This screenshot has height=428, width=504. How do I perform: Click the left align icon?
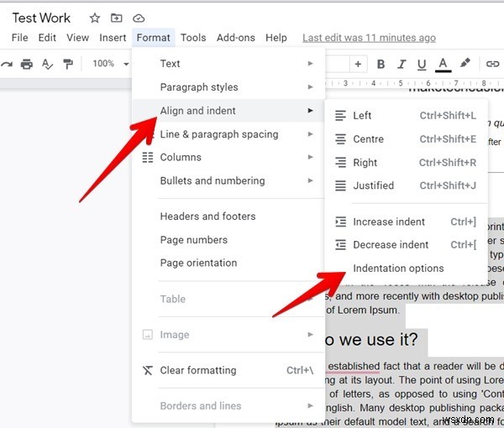(x=340, y=116)
